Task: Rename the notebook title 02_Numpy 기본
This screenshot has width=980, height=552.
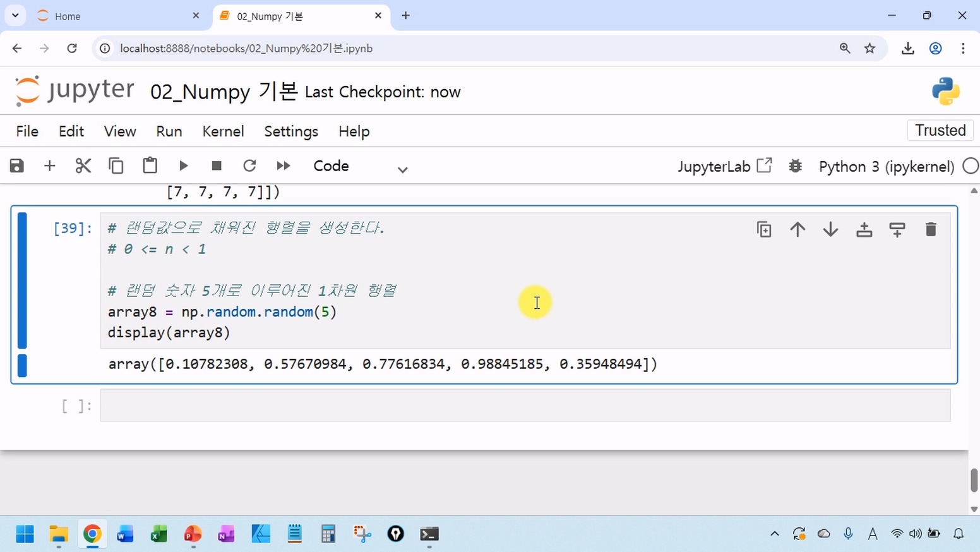Action: point(224,92)
